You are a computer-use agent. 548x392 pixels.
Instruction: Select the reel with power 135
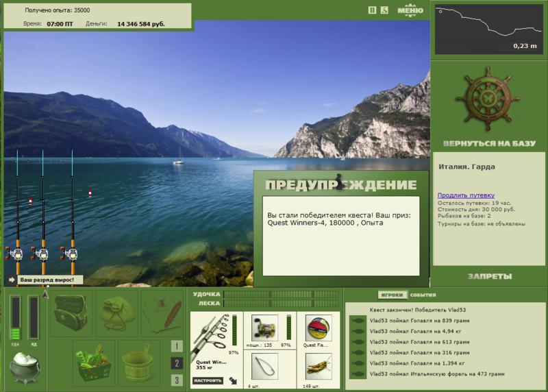[264, 328]
